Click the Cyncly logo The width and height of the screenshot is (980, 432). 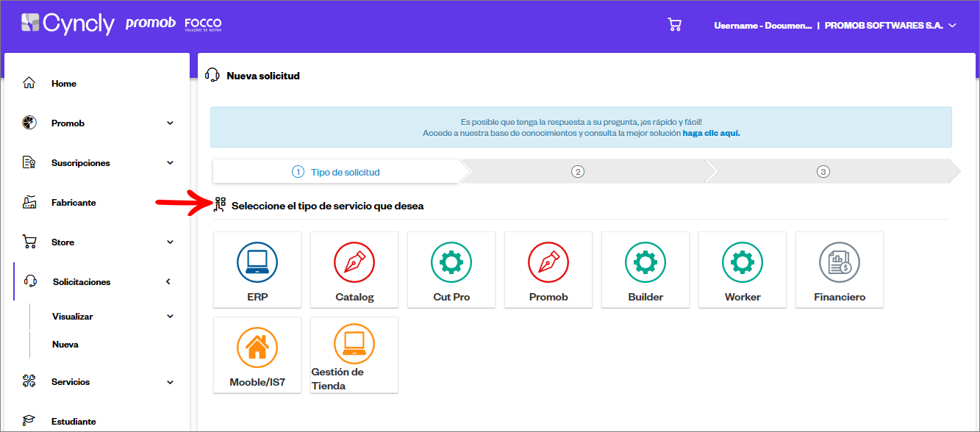(68, 24)
